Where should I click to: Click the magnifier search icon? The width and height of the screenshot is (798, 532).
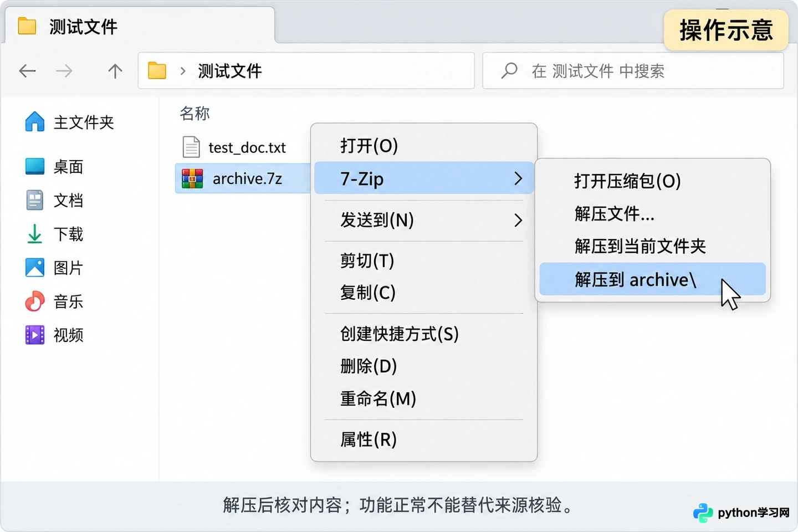pyautogui.click(x=509, y=71)
